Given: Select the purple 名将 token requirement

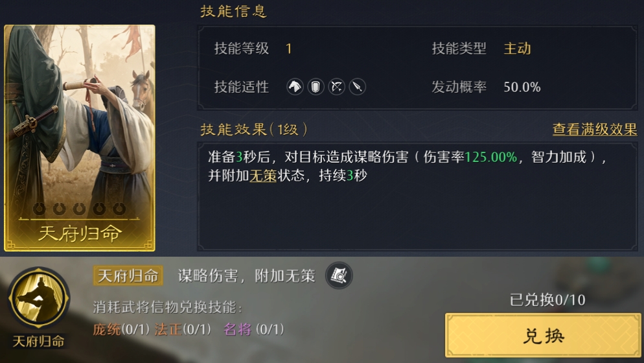Looking at the screenshot, I should [254, 329].
